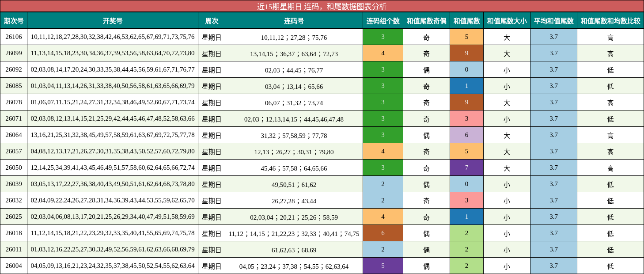Select issue number 26039
The image size is (644, 274).
[x=14, y=184]
